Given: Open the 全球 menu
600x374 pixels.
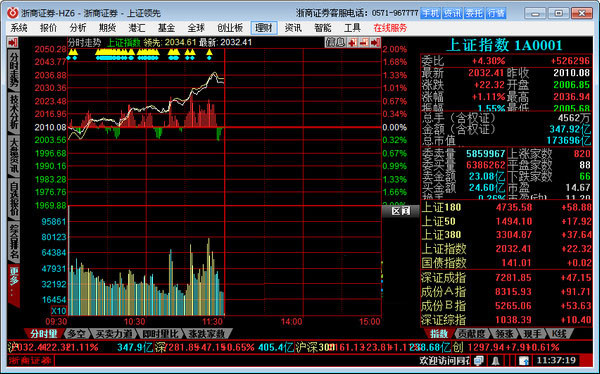Looking at the screenshot, I should pyautogui.click(x=196, y=28).
